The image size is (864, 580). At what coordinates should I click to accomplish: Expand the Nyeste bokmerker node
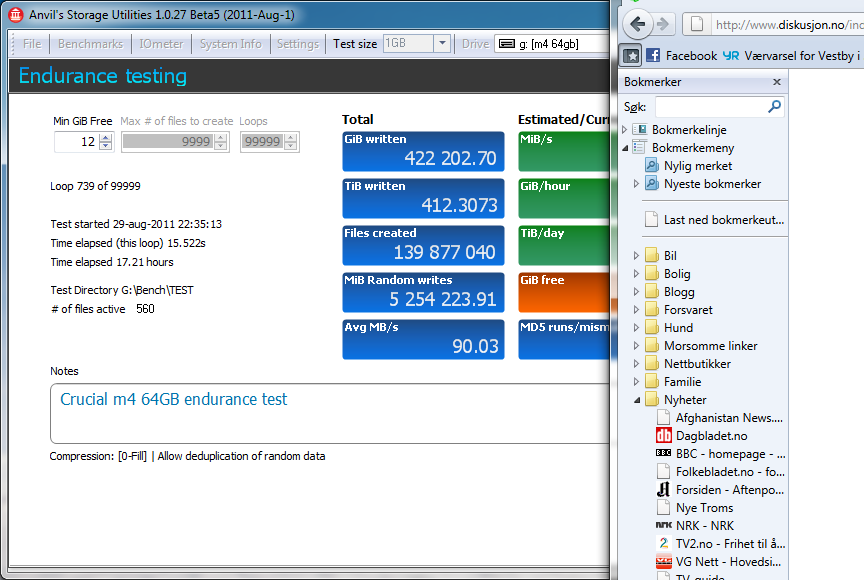tap(636, 184)
